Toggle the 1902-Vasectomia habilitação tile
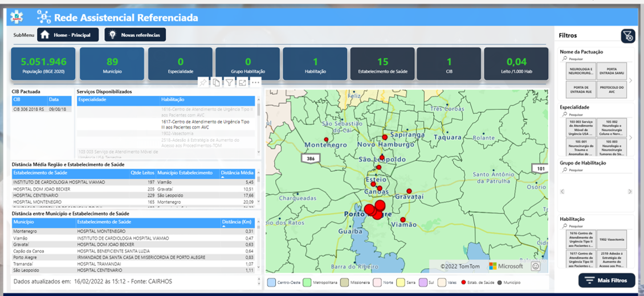 611,240
